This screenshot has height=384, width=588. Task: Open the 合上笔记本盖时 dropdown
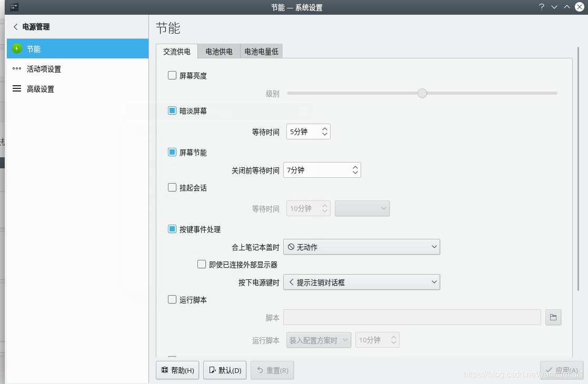click(x=362, y=247)
